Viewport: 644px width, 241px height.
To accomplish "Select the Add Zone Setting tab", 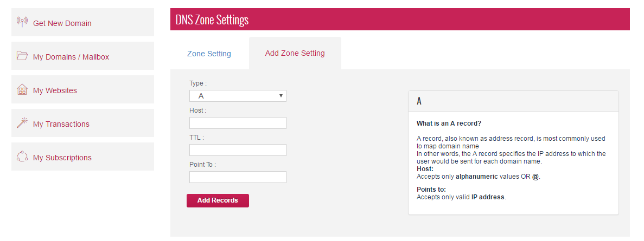I will (295, 53).
